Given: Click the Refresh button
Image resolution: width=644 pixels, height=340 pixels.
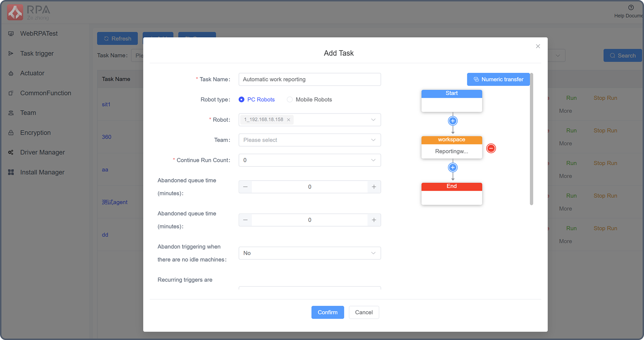Looking at the screenshot, I should point(117,39).
